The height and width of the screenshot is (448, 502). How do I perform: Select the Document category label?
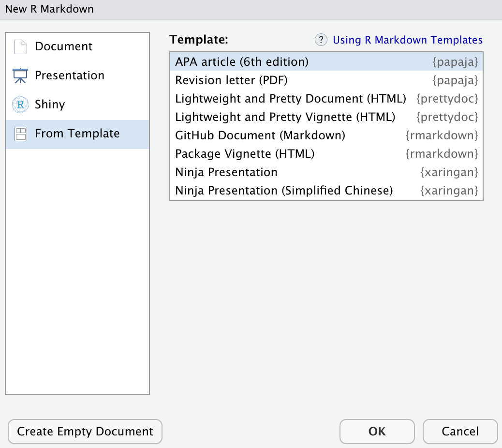coord(63,46)
